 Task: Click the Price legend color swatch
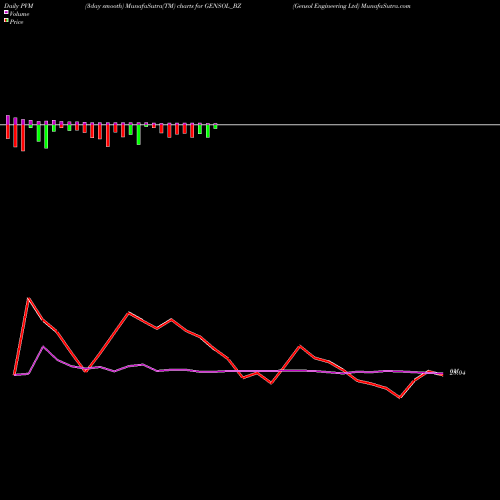coord(6,21)
